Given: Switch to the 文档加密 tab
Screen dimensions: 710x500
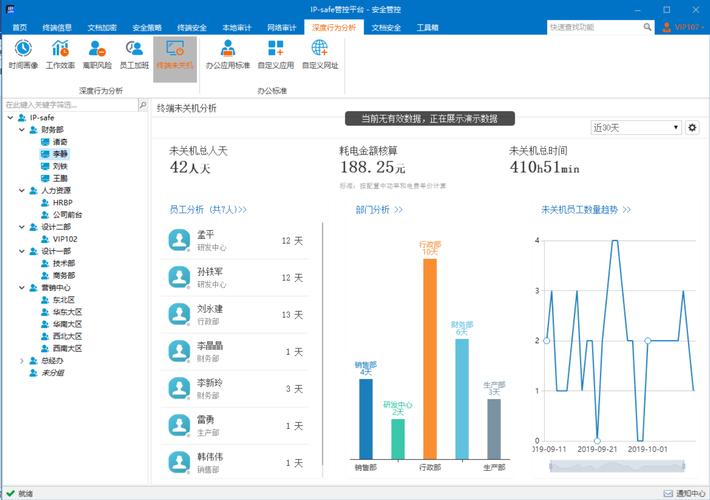Looking at the screenshot, I should pos(102,27).
